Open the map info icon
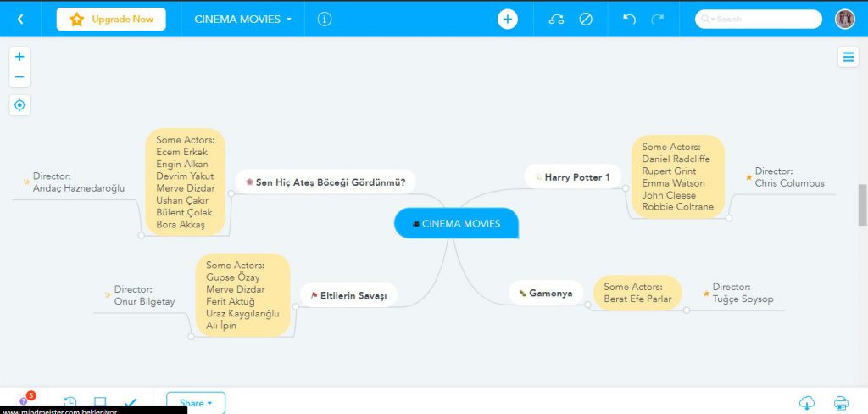The width and height of the screenshot is (868, 414). pos(325,19)
